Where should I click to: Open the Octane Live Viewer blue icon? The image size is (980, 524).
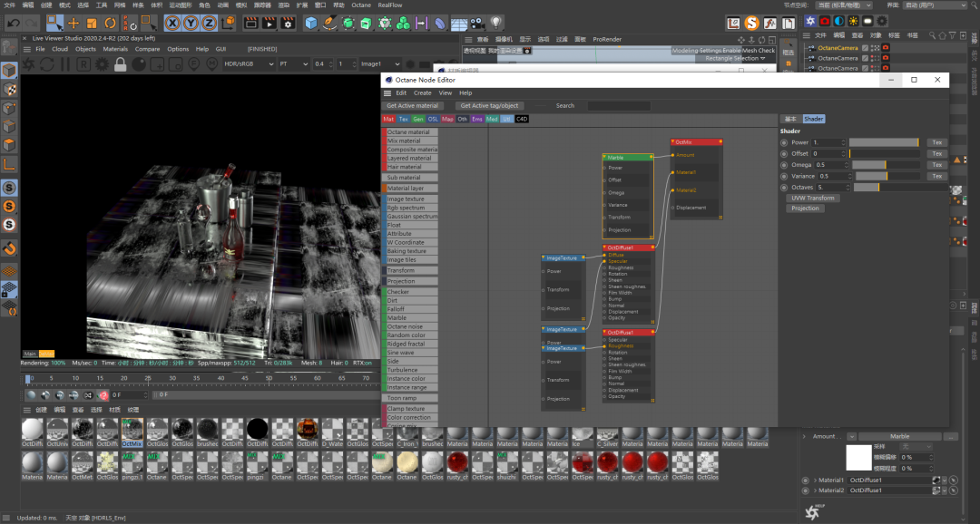pyautogui.click(x=810, y=21)
